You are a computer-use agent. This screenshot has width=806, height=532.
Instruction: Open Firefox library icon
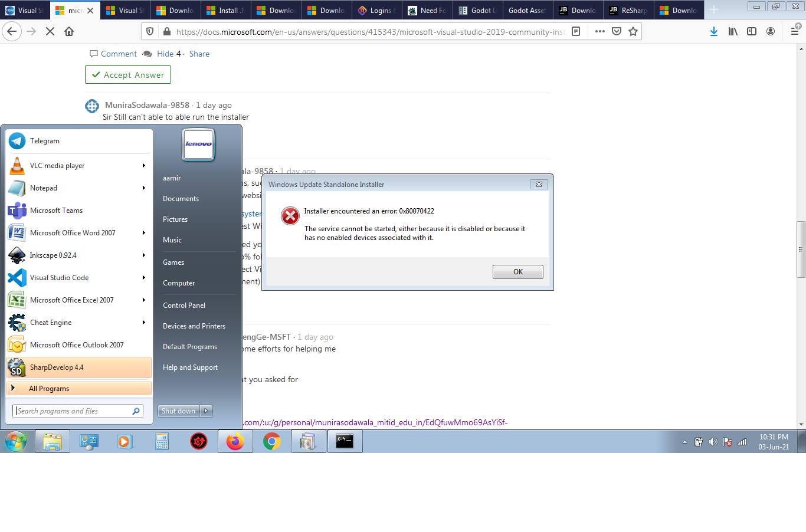pyautogui.click(x=733, y=31)
